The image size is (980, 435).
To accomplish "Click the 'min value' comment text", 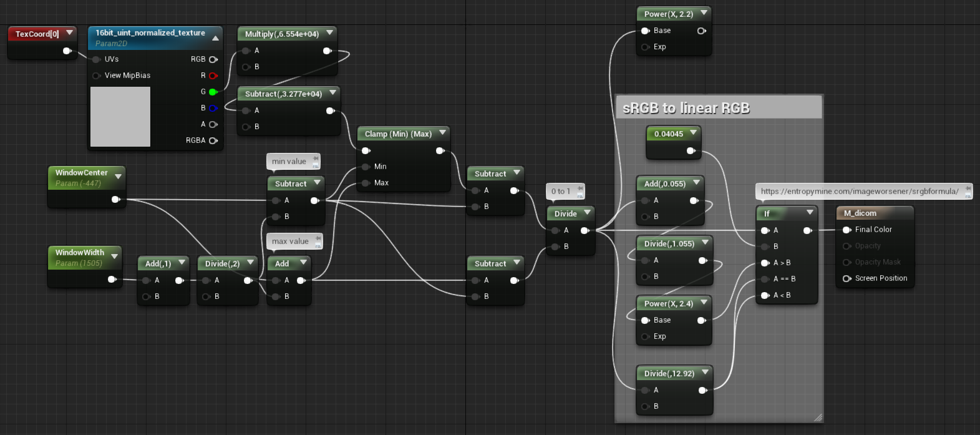I will click(x=289, y=162).
